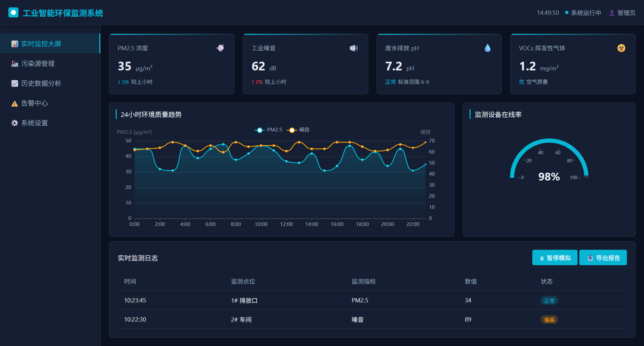644x346 pixels.
Task: Click the gear icon beside 系统设置
Action: 14,123
